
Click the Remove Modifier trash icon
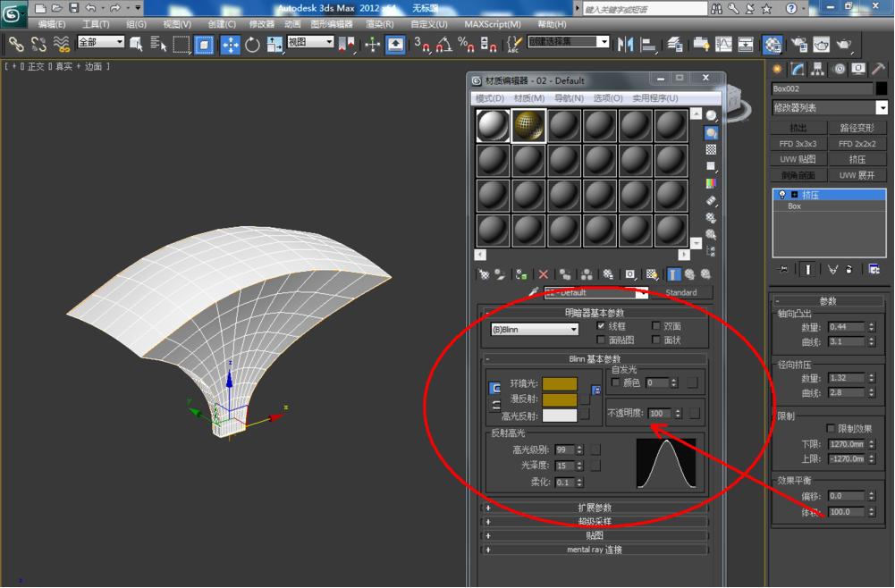tap(849, 269)
